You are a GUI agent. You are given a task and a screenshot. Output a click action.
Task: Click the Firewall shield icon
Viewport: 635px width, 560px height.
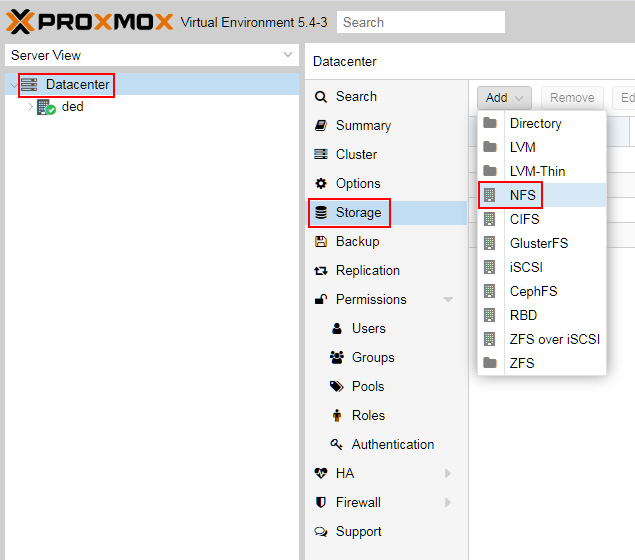click(x=321, y=503)
